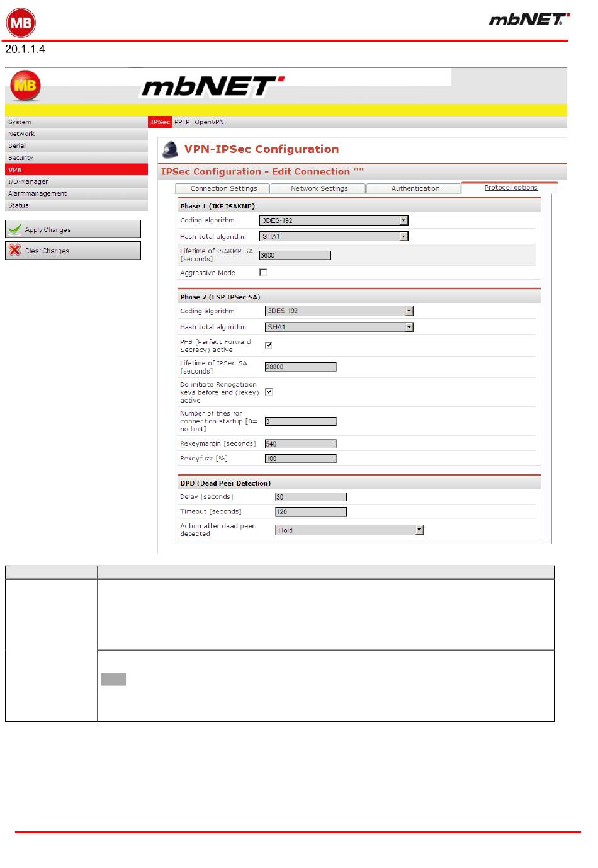Open Serial in the sidebar menu
598x868 pixels.
(x=76, y=146)
